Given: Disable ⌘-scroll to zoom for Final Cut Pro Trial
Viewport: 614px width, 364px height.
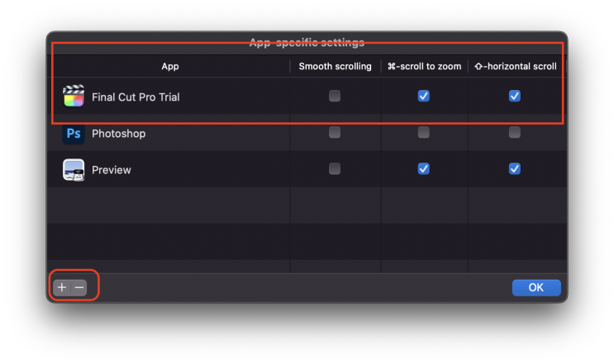Looking at the screenshot, I should click(x=424, y=97).
